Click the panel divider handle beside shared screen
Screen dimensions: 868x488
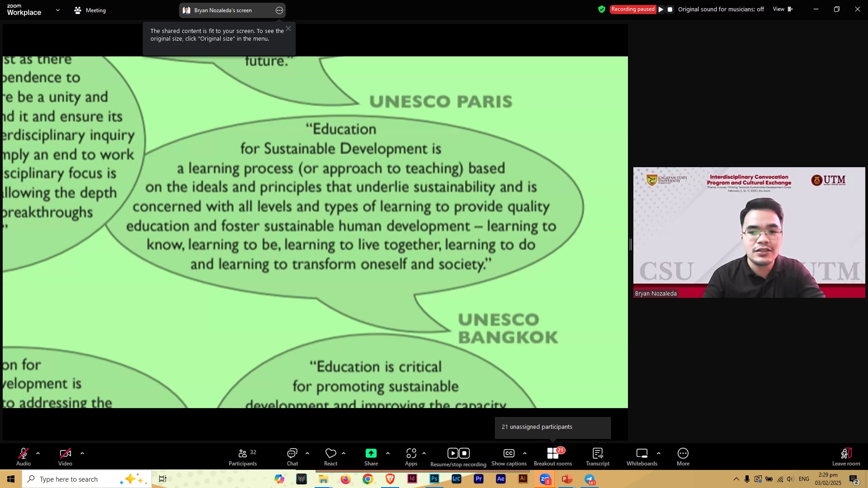click(630, 244)
